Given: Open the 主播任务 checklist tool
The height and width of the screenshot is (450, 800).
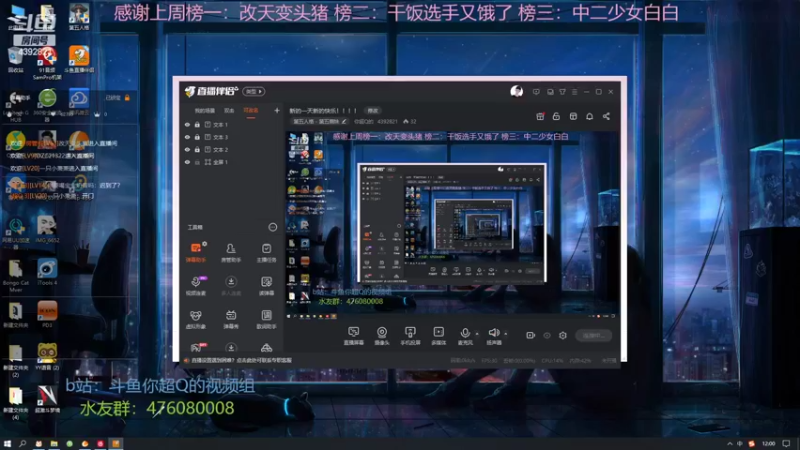Looking at the screenshot, I should coord(266,252).
